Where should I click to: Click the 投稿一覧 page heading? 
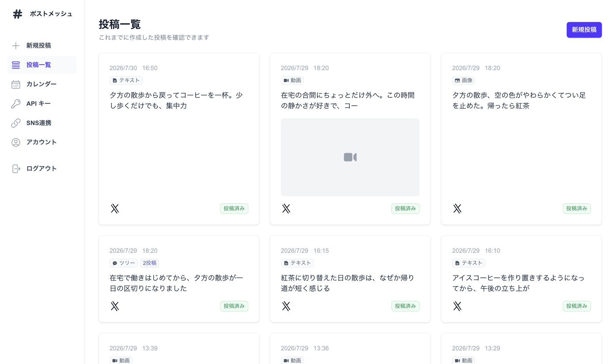pos(120,24)
